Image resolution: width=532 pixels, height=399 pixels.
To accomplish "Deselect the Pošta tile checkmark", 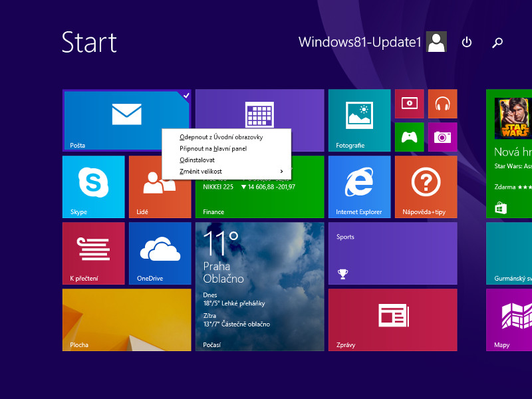I will pyautogui.click(x=186, y=95).
